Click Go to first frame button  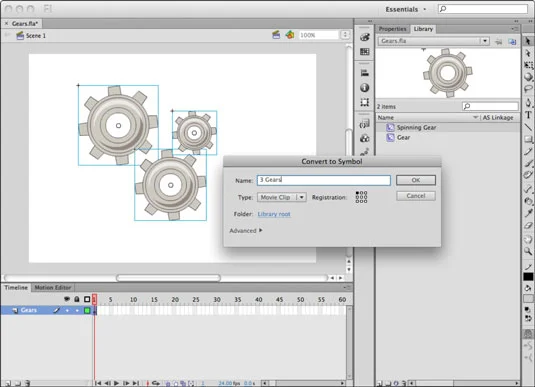pos(98,383)
